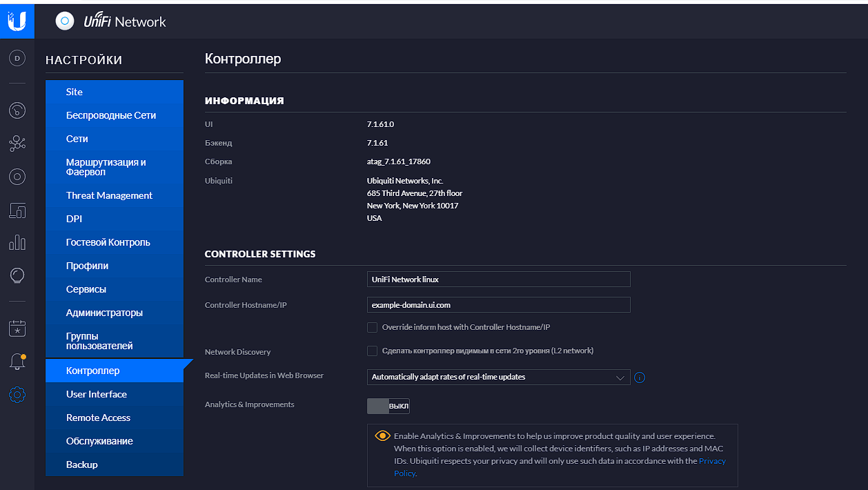Click the "Analytics & Improvements" label

point(250,404)
